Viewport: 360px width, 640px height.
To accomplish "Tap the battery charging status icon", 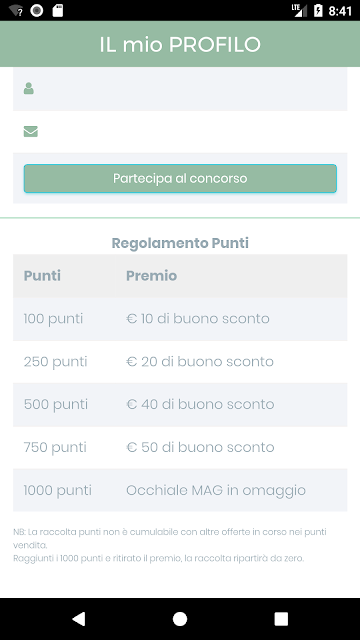I will [318, 11].
